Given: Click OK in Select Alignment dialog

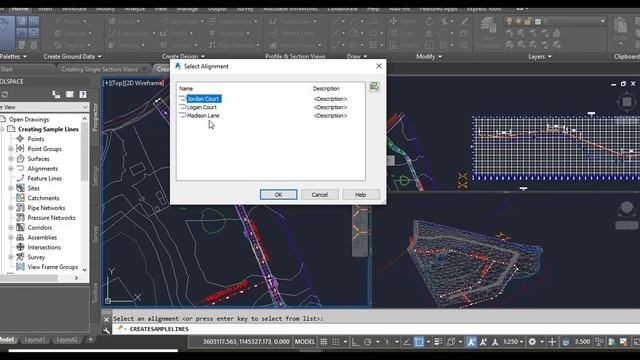Looking at the screenshot, I should click(278, 195).
